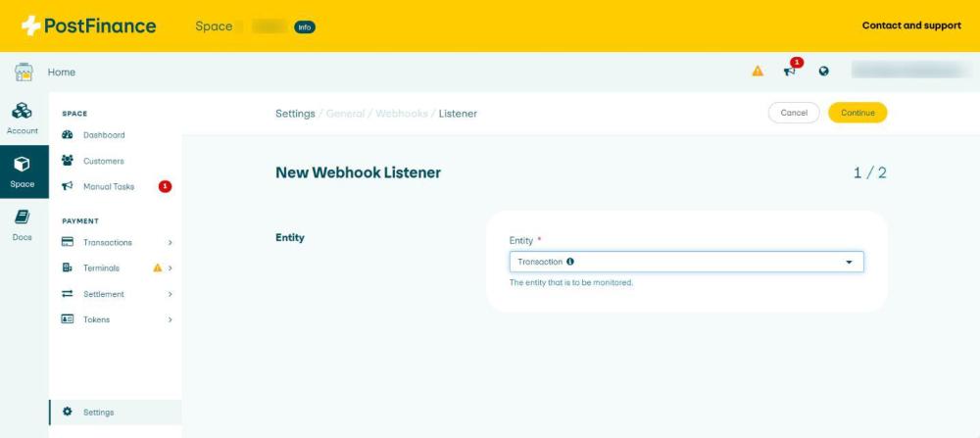The width and height of the screenshot is (980, 438).
Task: Open the warning triangle alert in header
Action: click(x=758, y=72)
